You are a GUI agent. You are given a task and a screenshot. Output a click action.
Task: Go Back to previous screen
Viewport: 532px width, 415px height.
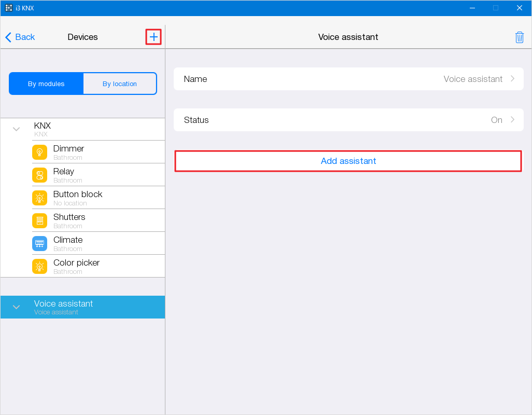click(20, 37)
